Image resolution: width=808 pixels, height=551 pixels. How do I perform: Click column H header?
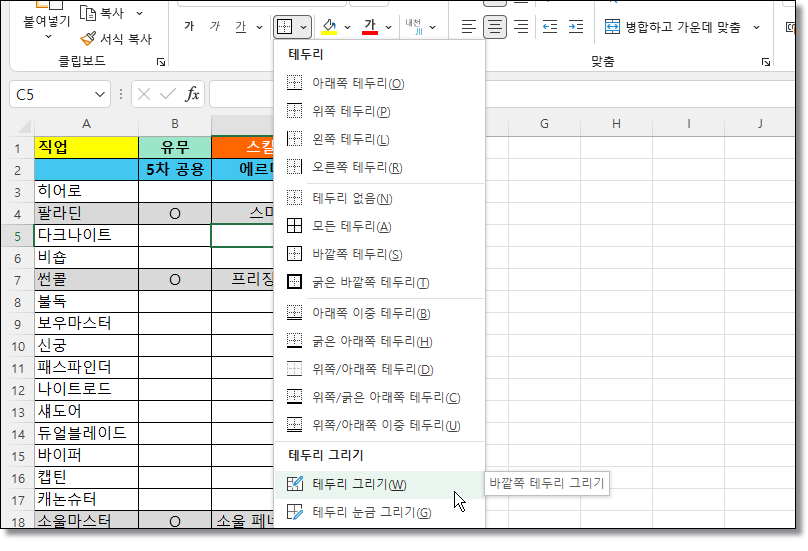[x=616, y=124]
